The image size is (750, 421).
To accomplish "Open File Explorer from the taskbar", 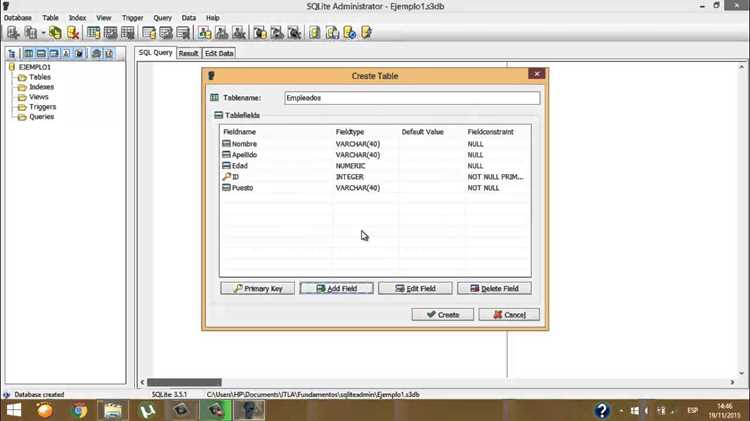I will point(113,410).
